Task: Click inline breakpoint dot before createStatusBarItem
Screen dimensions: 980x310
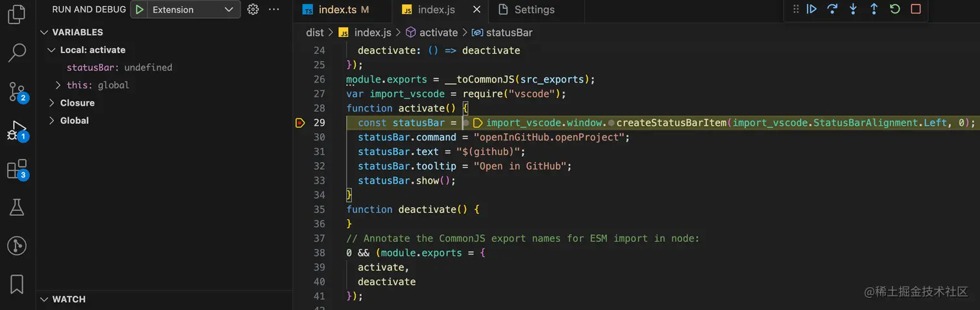Action: point(611,123)
